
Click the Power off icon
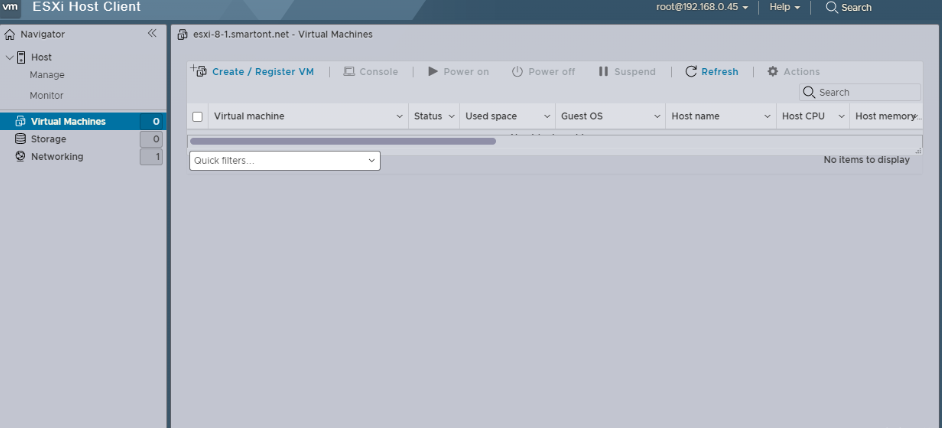[x=517, y=72]
